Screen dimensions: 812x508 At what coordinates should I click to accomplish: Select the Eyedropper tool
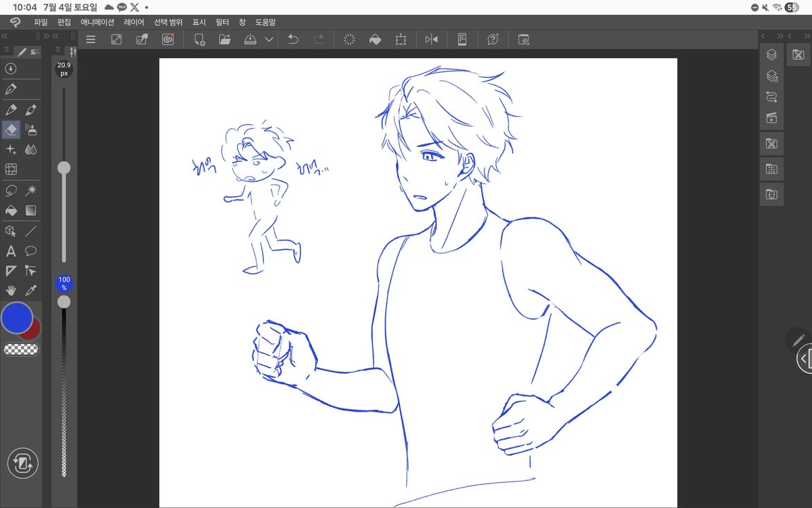[x=30, y=291]
